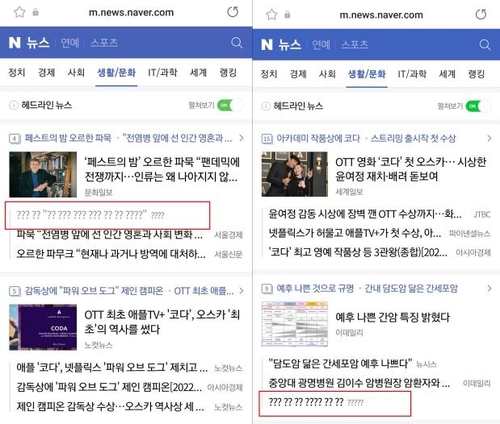Switch to IT/과학 tab on left screen
Screen dimensions: 500x424
click(162, 72)
